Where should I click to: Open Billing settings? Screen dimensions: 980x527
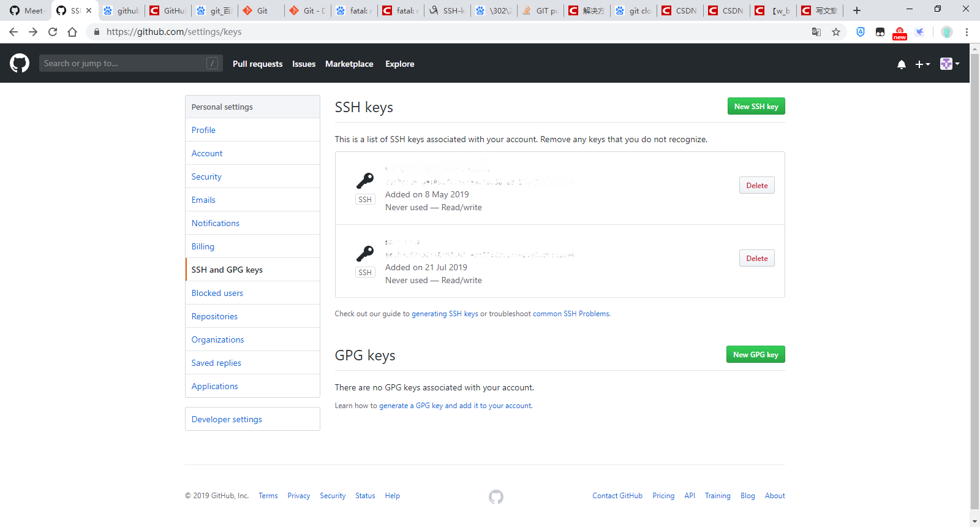click(x=252, y=246)
